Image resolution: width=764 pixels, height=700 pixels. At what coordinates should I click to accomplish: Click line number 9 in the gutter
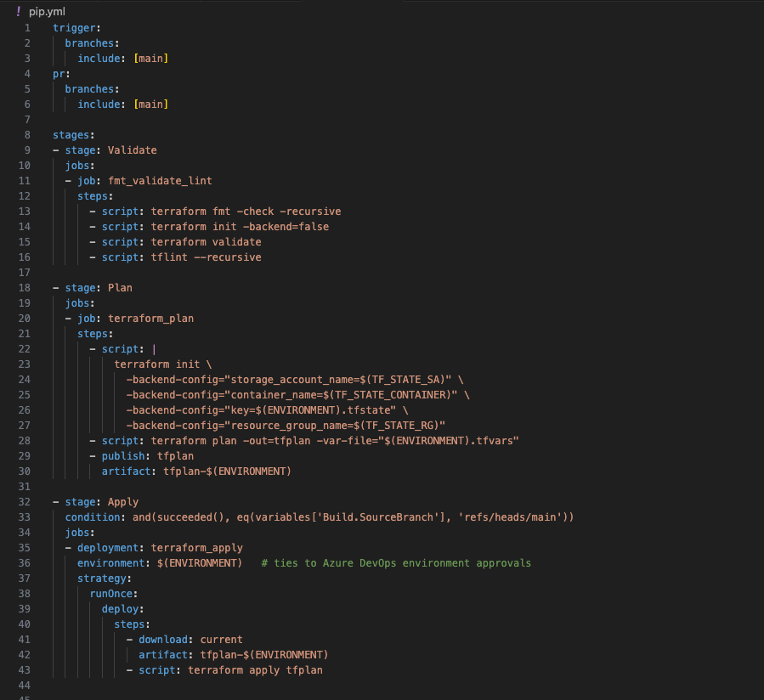click(x=27, y=150)
